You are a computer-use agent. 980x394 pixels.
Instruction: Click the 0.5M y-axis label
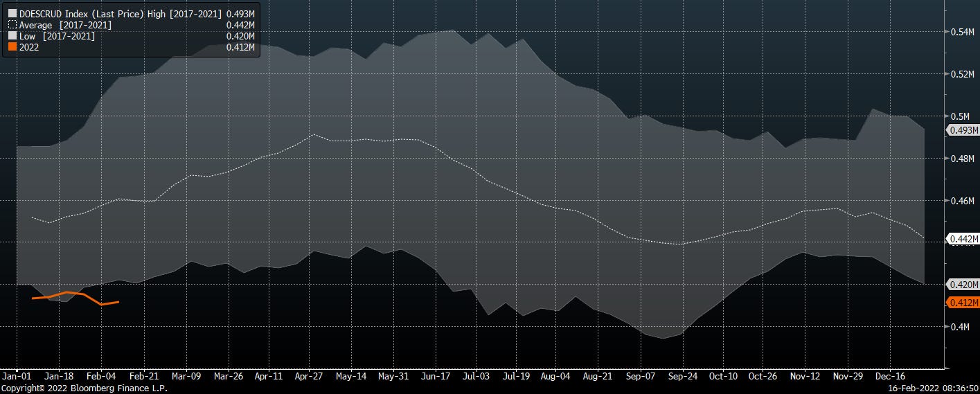point(959,116)
